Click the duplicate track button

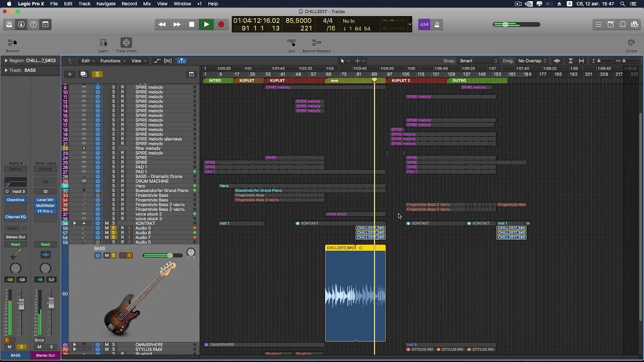(84, 74)
